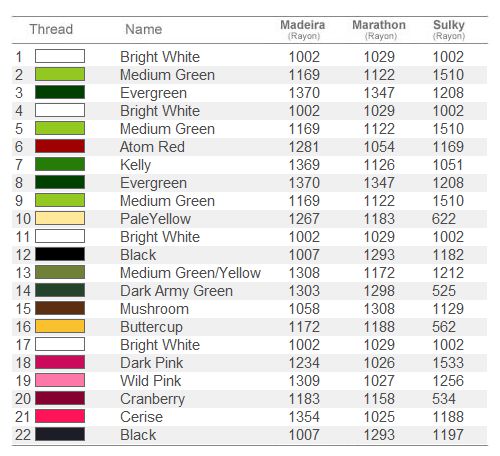Image resolution: width=500 pixels, height=456 pixels.
Task: Click the Medium Green swatch in row 2
Action: (60, 74)
